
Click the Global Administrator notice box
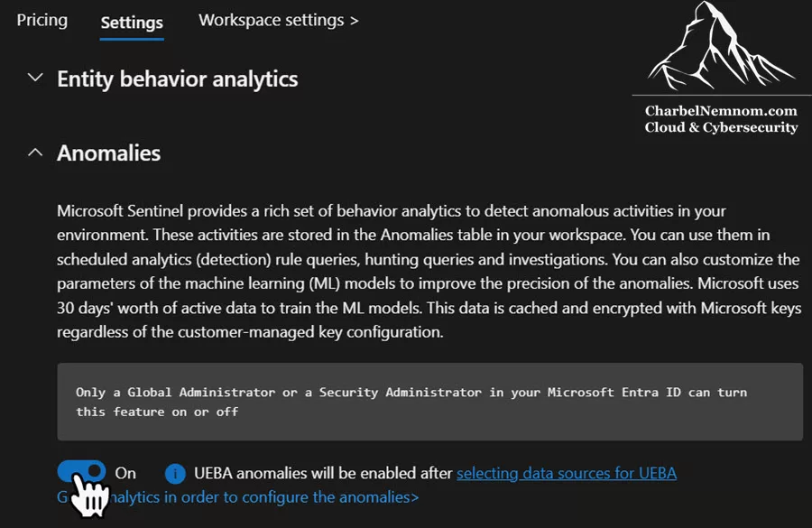coord(429,402)
